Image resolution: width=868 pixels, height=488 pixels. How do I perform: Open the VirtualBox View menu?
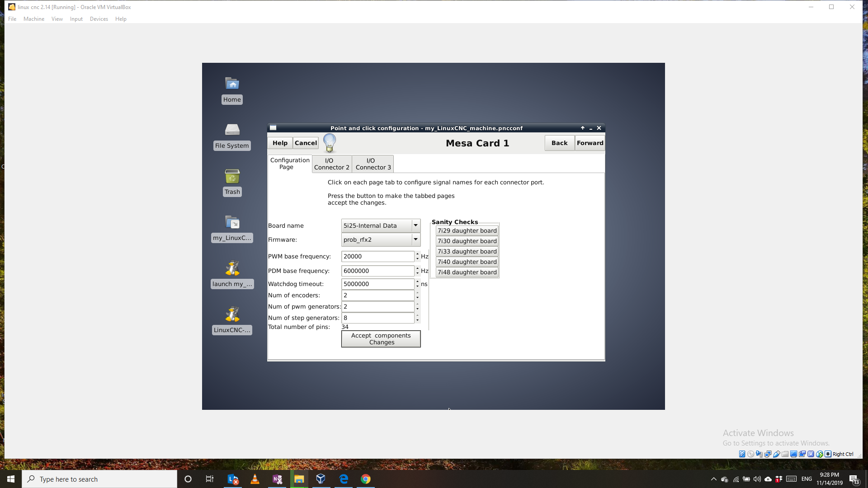point(57,19)
